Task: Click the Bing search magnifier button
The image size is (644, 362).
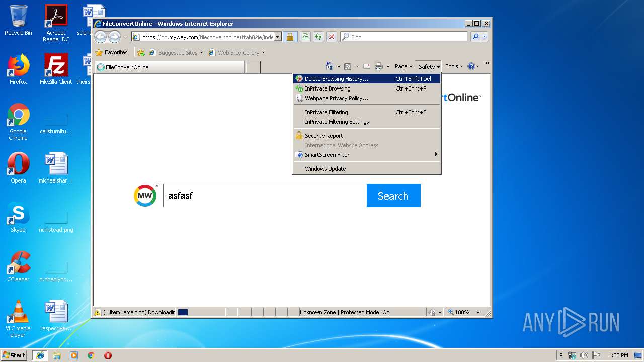Action: coord(475,37)
